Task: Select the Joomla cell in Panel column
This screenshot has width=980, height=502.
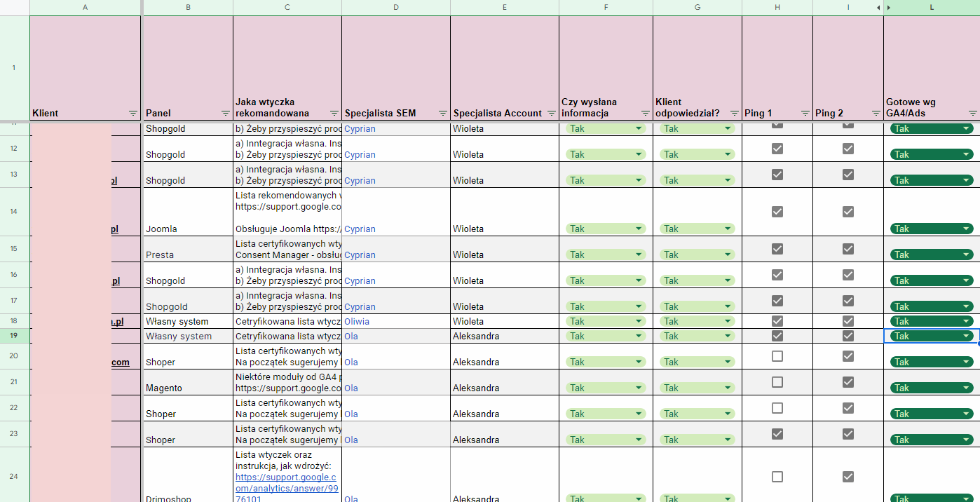Action: 187,212
